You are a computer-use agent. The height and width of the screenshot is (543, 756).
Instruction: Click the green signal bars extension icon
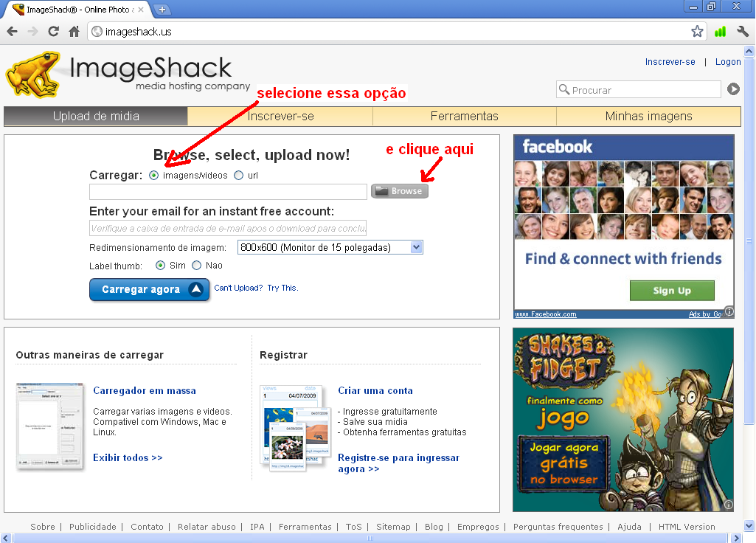tap(721, 32)
